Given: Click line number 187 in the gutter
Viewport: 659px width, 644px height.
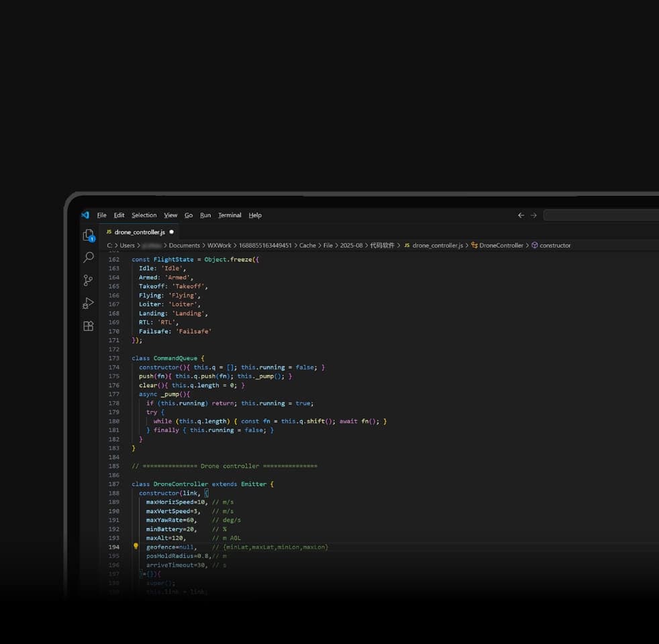Looking at the screenshot, I should pyautogui.click(x=114, y=484).
